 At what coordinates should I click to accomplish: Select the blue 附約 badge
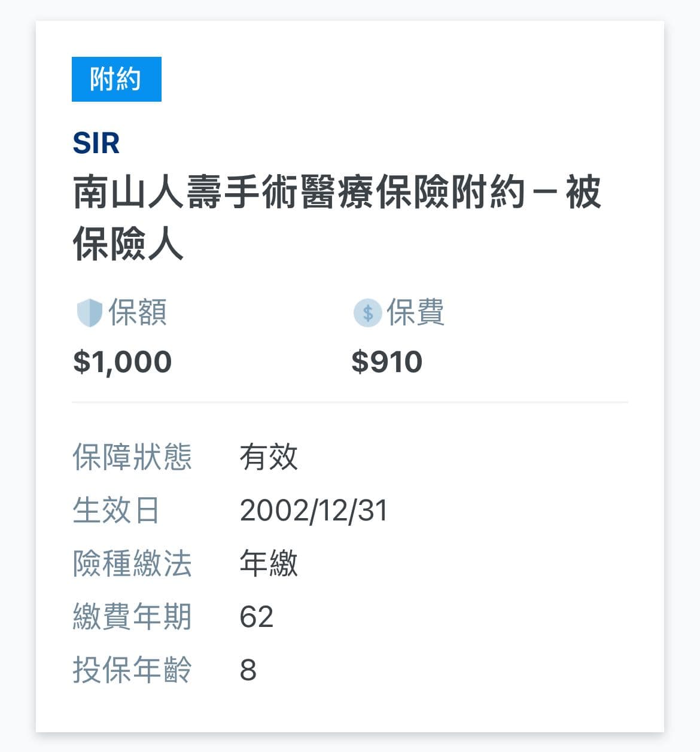pos(117,79)
